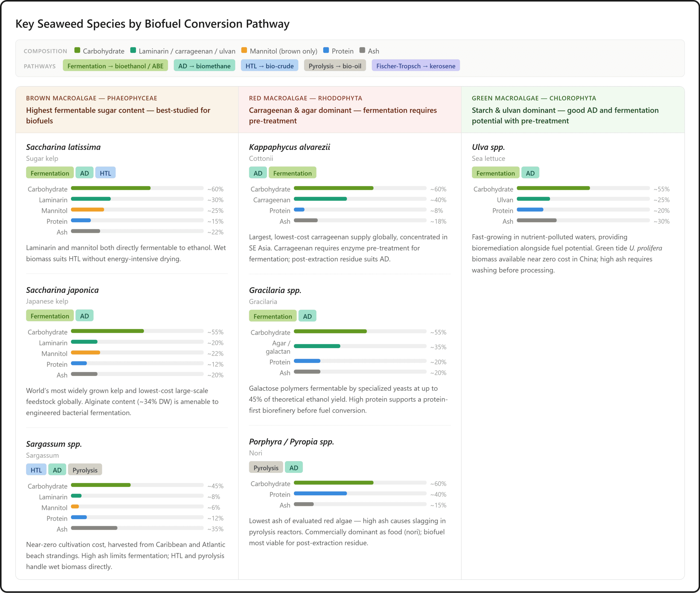The image size is (700, 593).
Task: Select the 'HTL → bio-crude' pathway tag
Action: tap(269, 66)
